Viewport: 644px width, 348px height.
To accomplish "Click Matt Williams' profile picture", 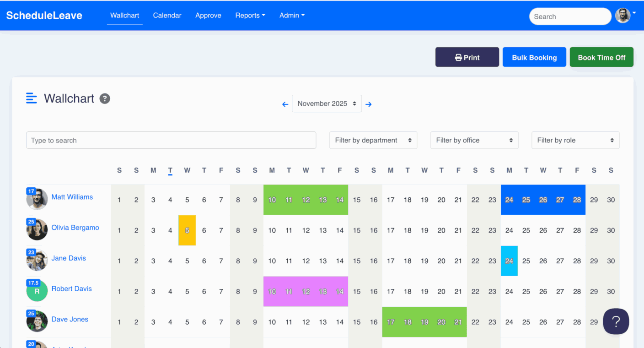I will coord(37,199).
